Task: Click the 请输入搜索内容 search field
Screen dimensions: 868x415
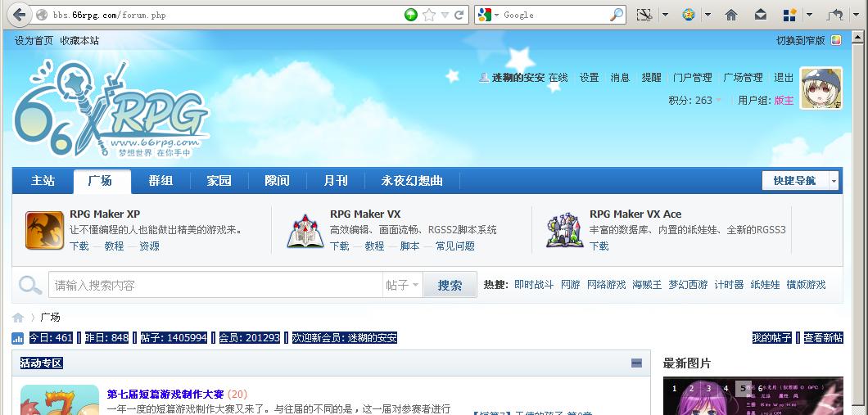Action: [x=215, y=285]
